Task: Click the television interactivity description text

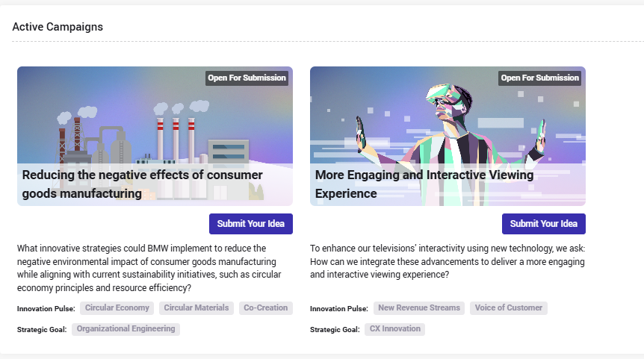Action: pyautogui.click(x=448, y=262)
